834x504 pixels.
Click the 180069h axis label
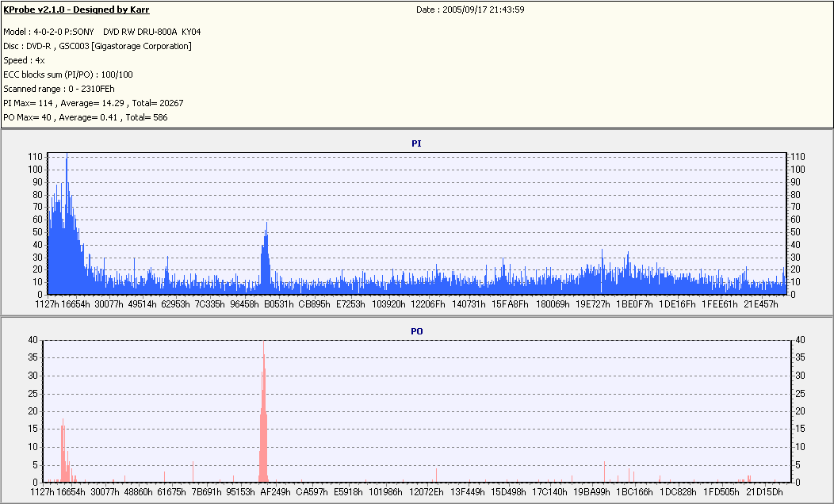pos(553,304)
